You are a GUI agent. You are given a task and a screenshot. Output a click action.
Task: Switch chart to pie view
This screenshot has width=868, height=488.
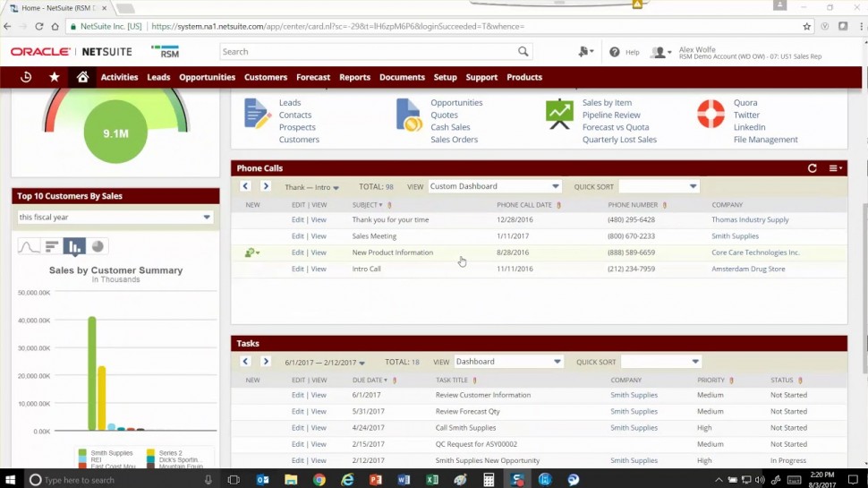(98, 246)
